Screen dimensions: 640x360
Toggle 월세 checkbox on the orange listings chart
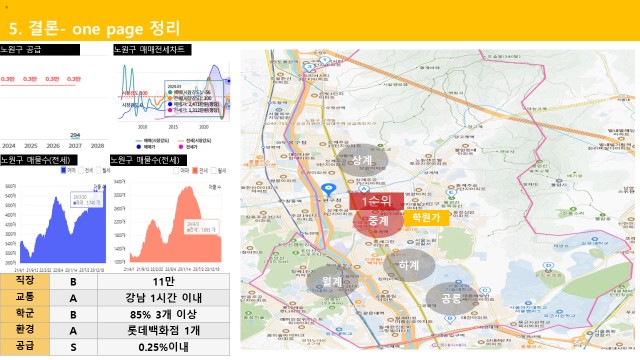tap(213, 171)
